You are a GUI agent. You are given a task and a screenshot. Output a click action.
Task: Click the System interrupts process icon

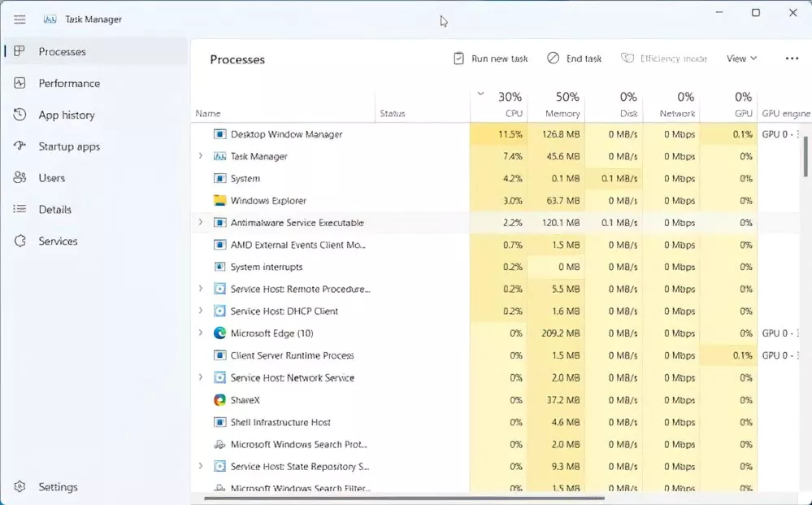point(219,267)
